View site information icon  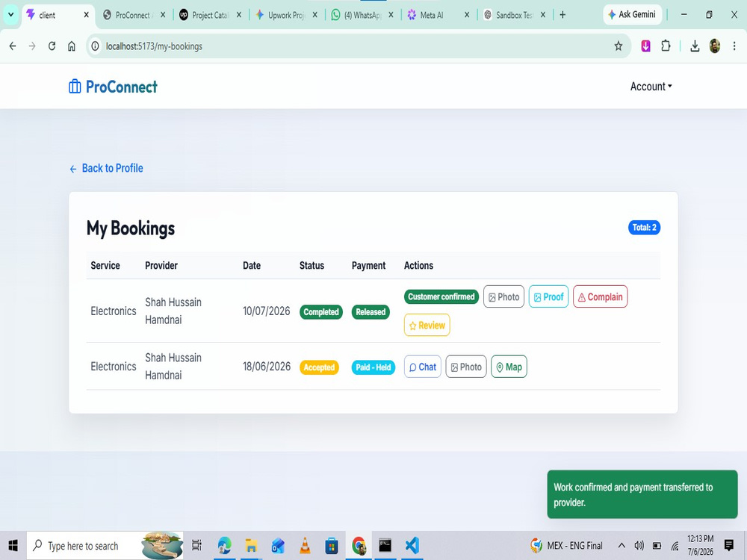coord(96,46)
